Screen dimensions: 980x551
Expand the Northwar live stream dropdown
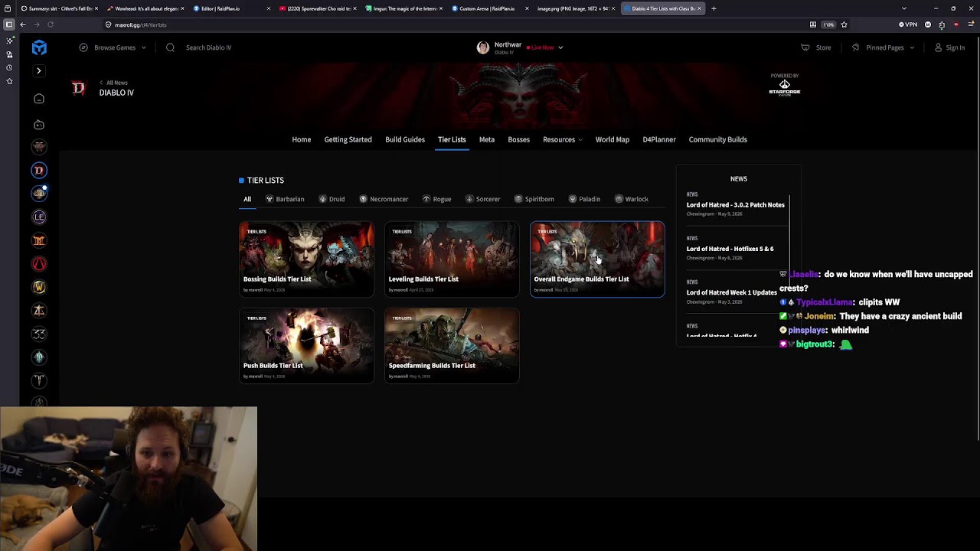coord(560,47)
